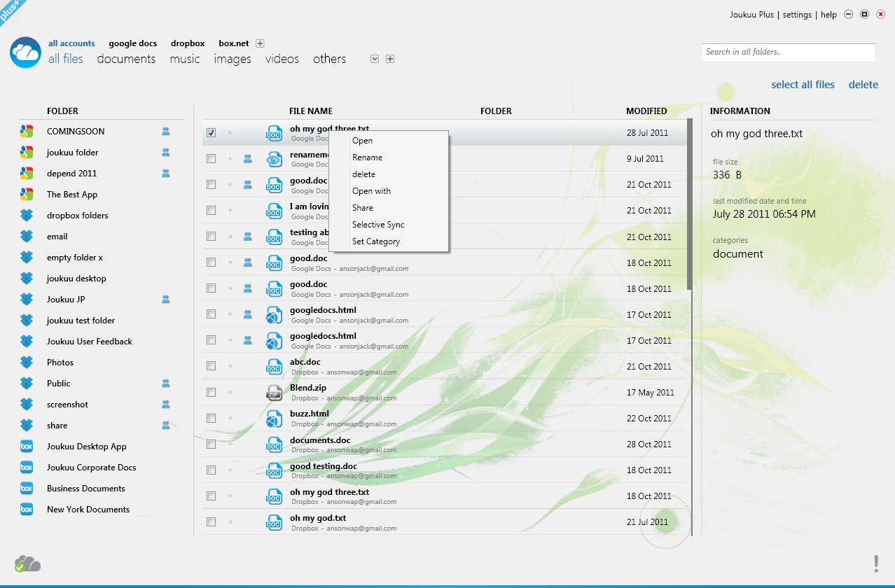The height and width of the screenshot is (588, 895).
Task: Sort by the FILE NAME column header
Action: tap(311, 111)
